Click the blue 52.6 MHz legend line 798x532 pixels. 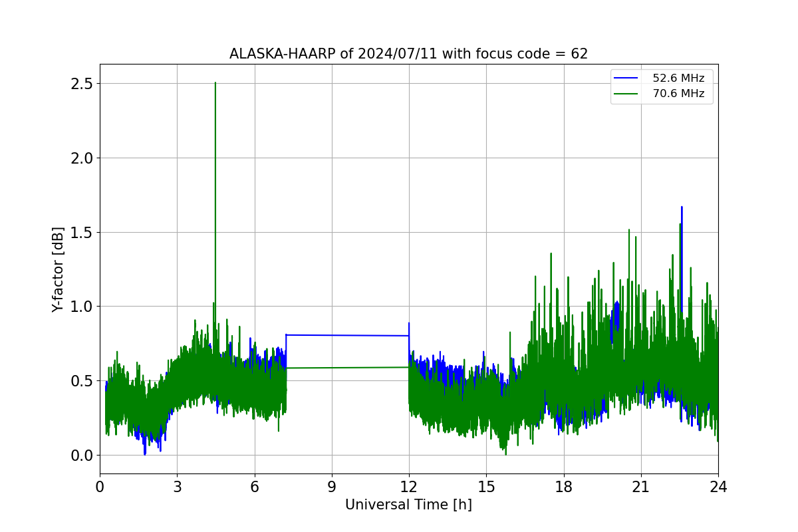pyautogui.click(x=627, y=78)
